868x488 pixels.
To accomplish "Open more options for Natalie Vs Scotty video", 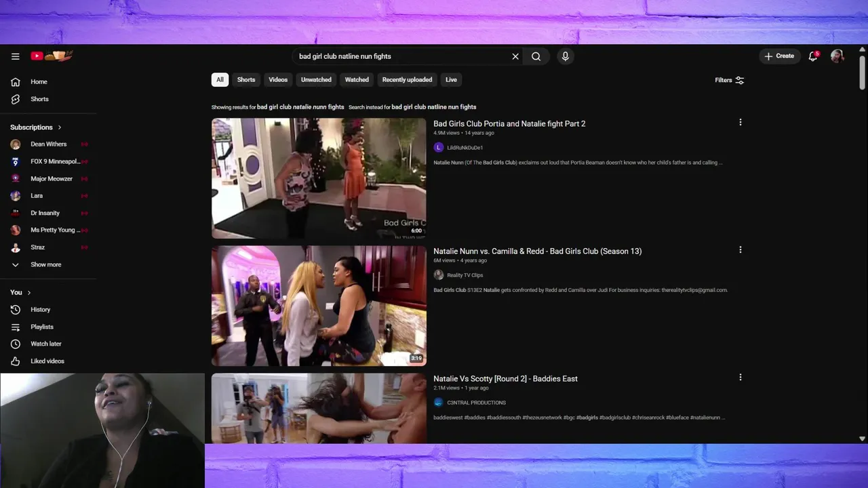I will (741, 378).
